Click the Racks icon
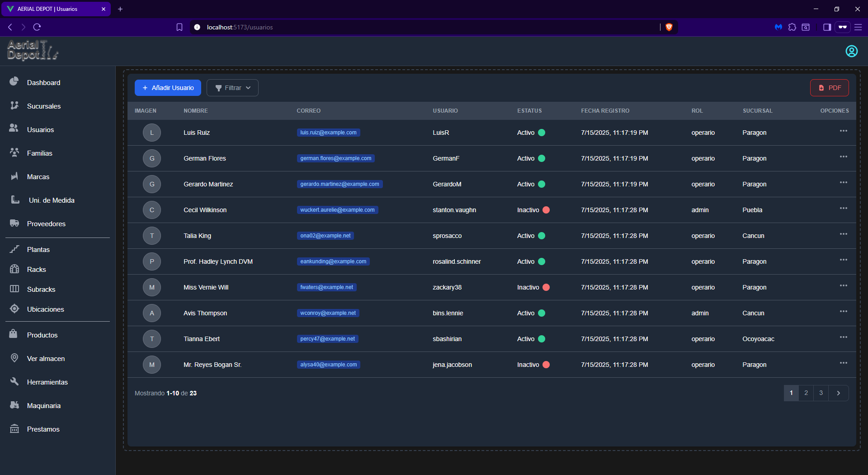 coord(14,269)
